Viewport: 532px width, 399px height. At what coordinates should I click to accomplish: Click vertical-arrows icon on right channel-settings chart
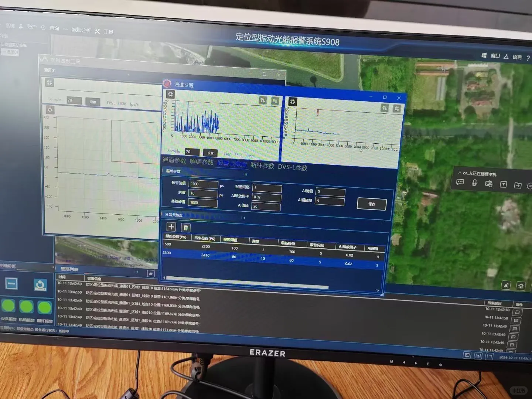[385, 108]
